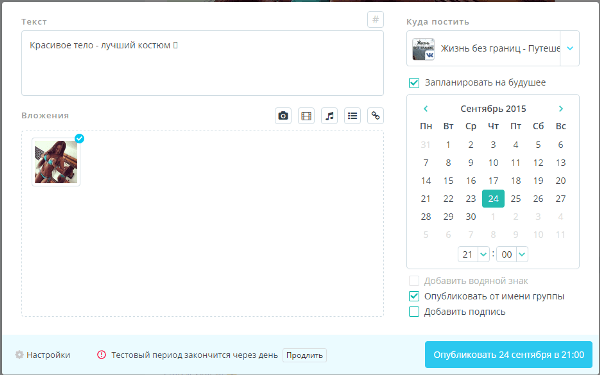Viewport: 600px width, 375px height.
Task: Pick September 6 in the calendar
Action: [561, 145]
